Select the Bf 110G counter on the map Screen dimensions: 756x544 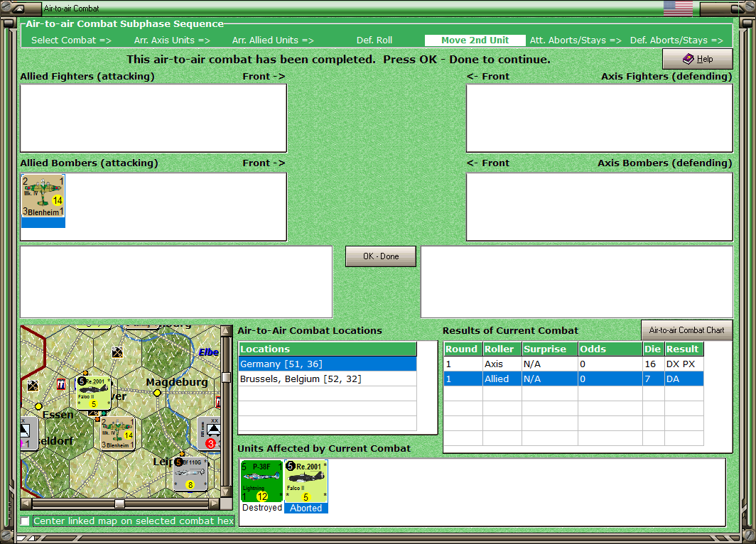click(x=190, y=474)
